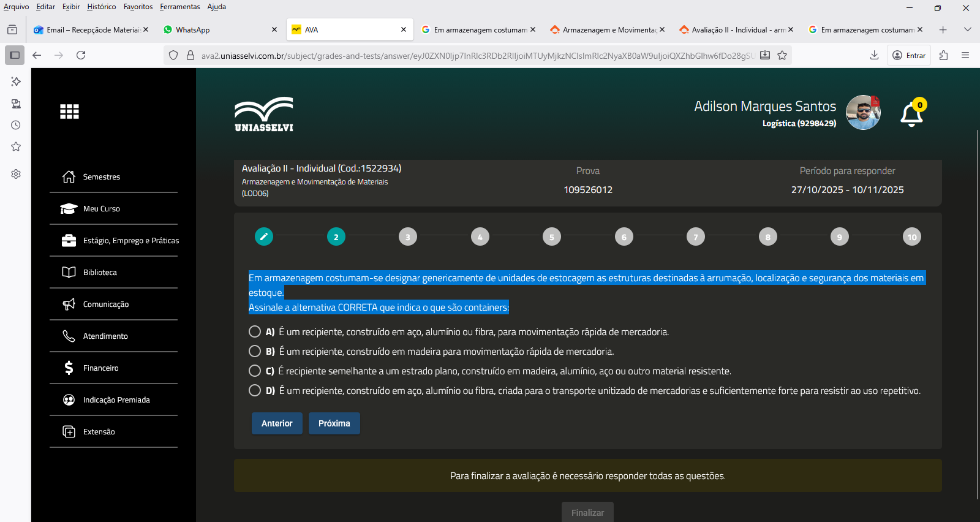
Task: Jump to question 5 in progress stepper
Action: pos(552,237)
